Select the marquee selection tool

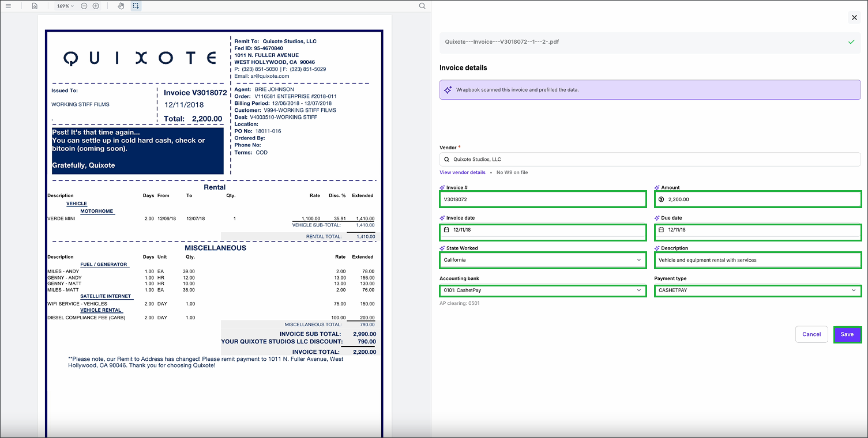coord(136,6)
